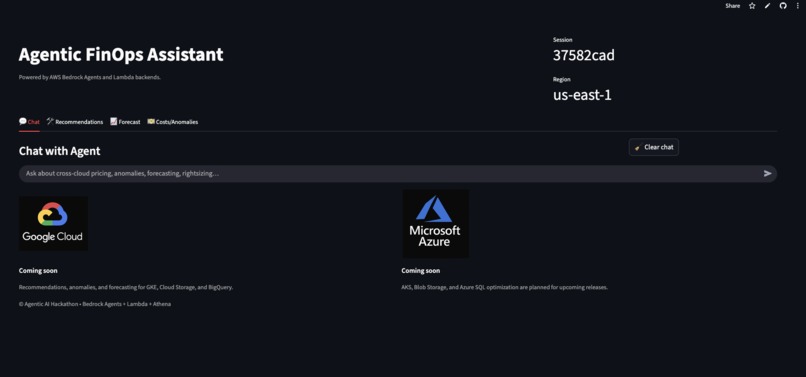This screenshot has height=377, width=806.
Task: Click the Powered by AWS Bedrock Agents caption
Action: pyautogui.click(x=90, y=77)
